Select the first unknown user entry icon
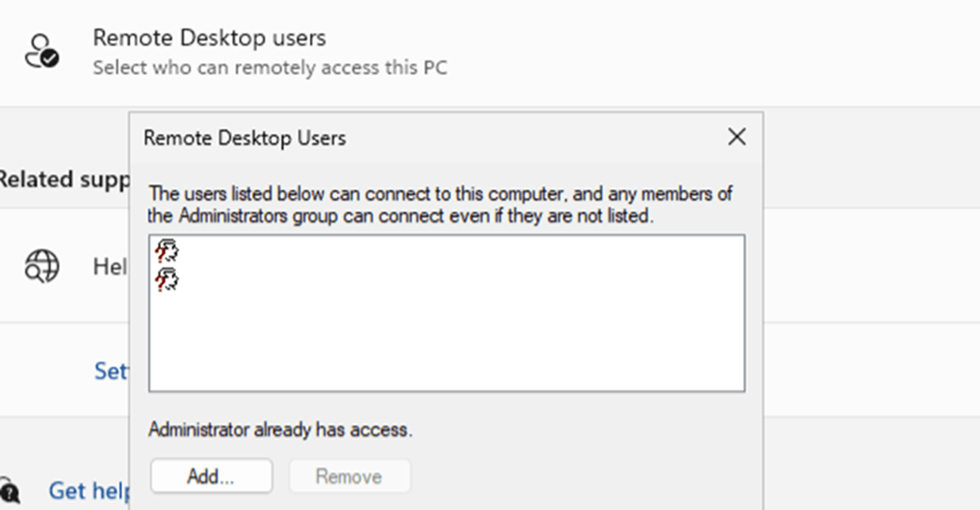Screen dimensions: 980x510 166,252
